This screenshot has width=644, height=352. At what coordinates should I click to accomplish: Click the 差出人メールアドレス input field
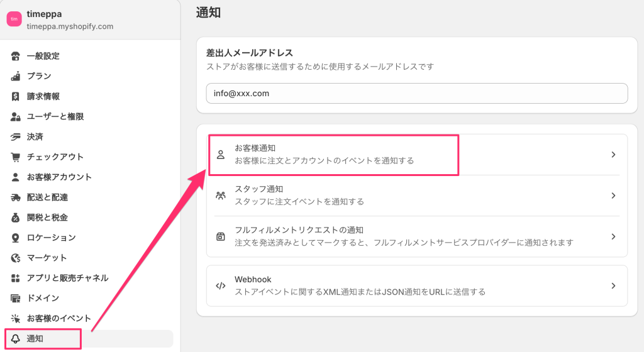[x=417, y=94]
